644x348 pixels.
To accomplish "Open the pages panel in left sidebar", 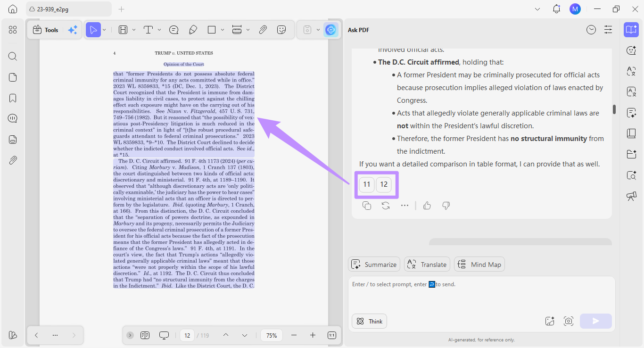I will click(13, 77).
